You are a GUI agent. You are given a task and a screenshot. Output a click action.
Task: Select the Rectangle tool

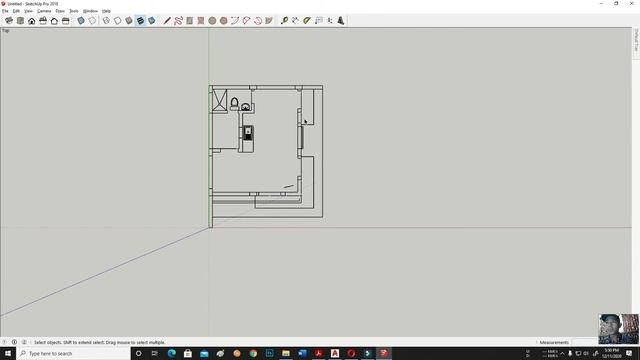point(189,20)
